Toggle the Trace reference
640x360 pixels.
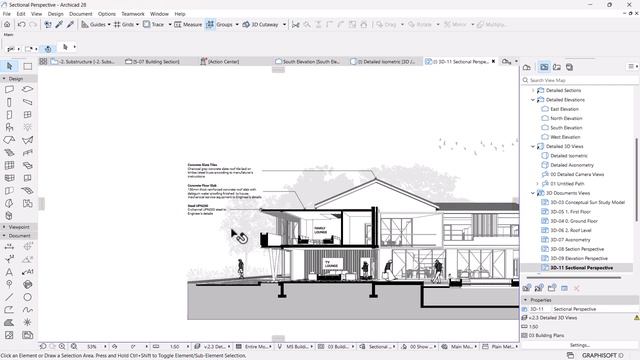(153, 24)
